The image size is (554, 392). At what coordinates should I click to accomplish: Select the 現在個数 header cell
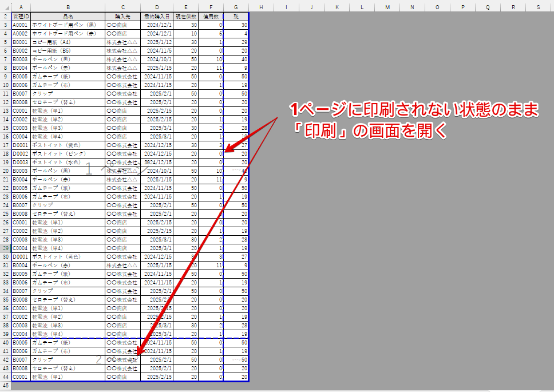(x=186, y=17)
